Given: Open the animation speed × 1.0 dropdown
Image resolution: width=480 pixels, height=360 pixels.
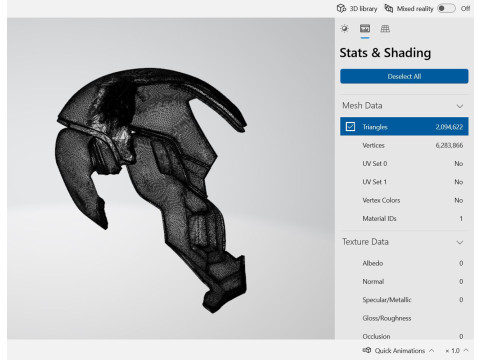Looking at the screenshot, I should (457, 351).
